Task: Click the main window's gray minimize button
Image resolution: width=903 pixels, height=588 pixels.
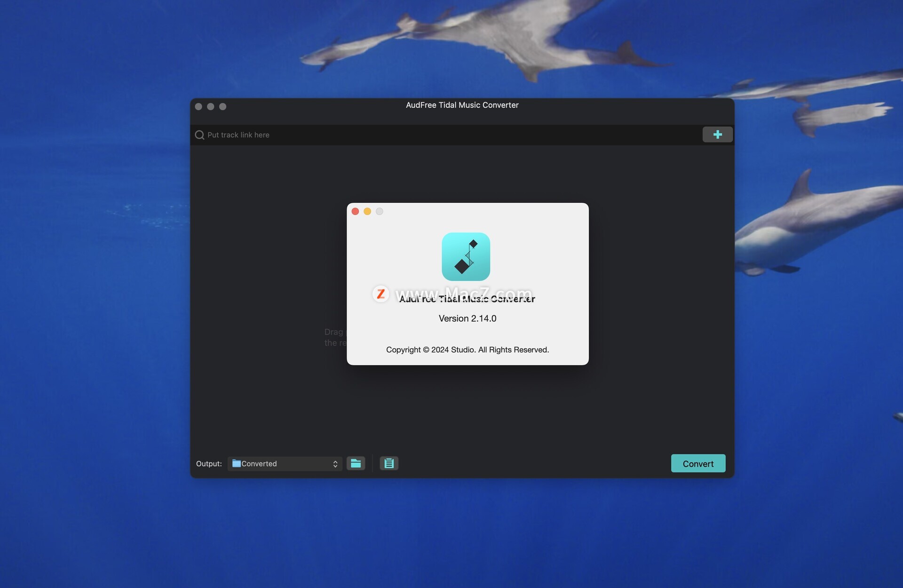Action: (x=211, y=107)
